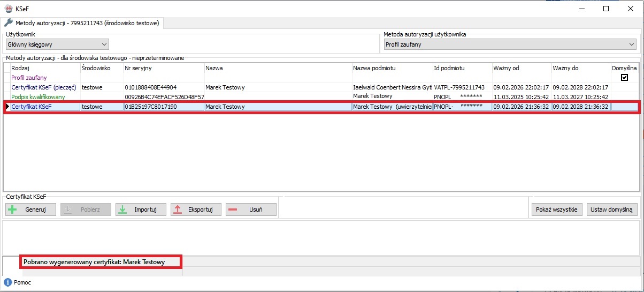Click the green plus Generuj icon
Viewport: 644px width, 292px height.
point(13,209)
